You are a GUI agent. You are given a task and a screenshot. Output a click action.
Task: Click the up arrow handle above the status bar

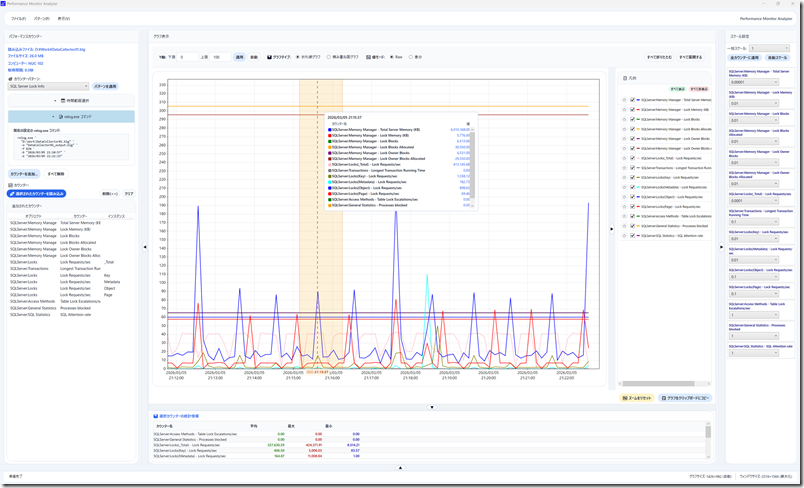(x=400, y=467)
